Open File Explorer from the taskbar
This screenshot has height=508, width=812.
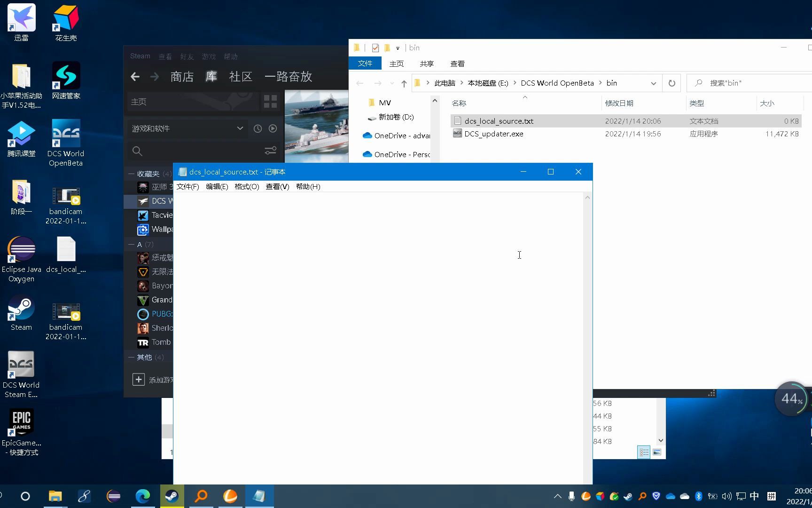click(55, 496)
